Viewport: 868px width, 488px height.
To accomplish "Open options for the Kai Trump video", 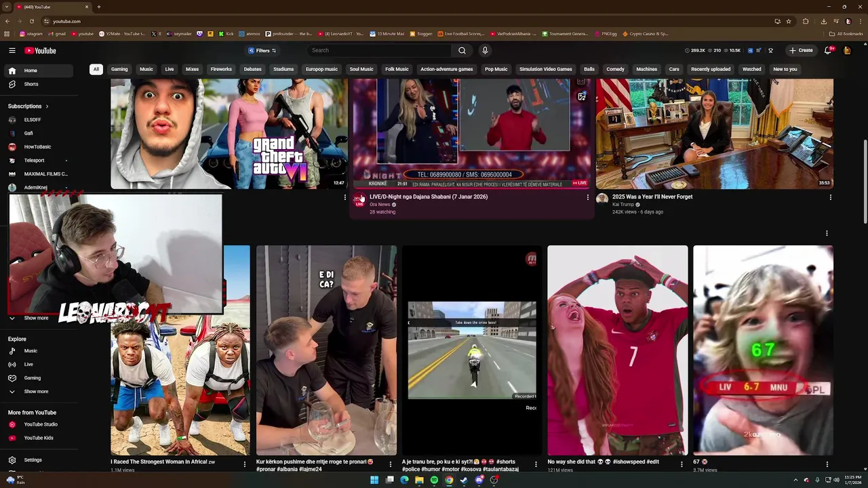I will pos(830,197).
